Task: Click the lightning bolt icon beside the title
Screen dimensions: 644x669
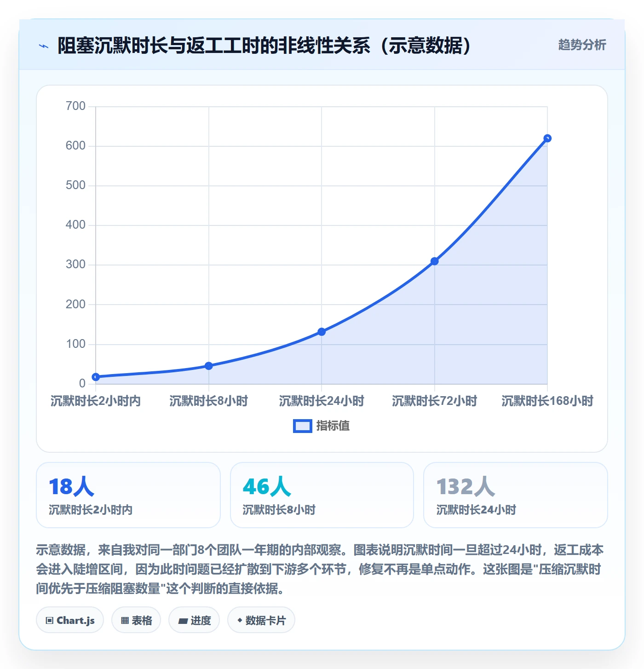Action: point(44,46)
